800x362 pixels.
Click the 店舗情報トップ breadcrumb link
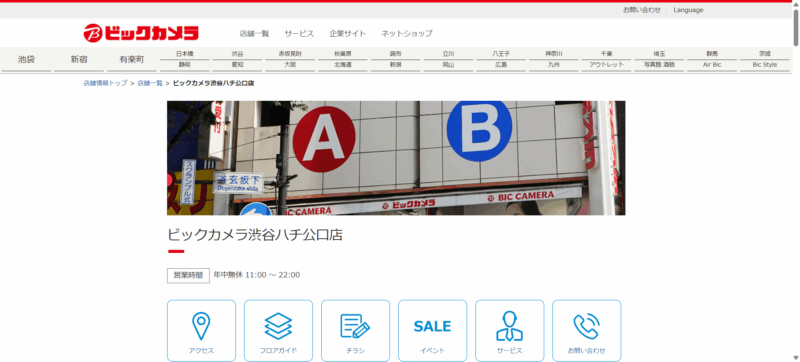coord(105,83)
